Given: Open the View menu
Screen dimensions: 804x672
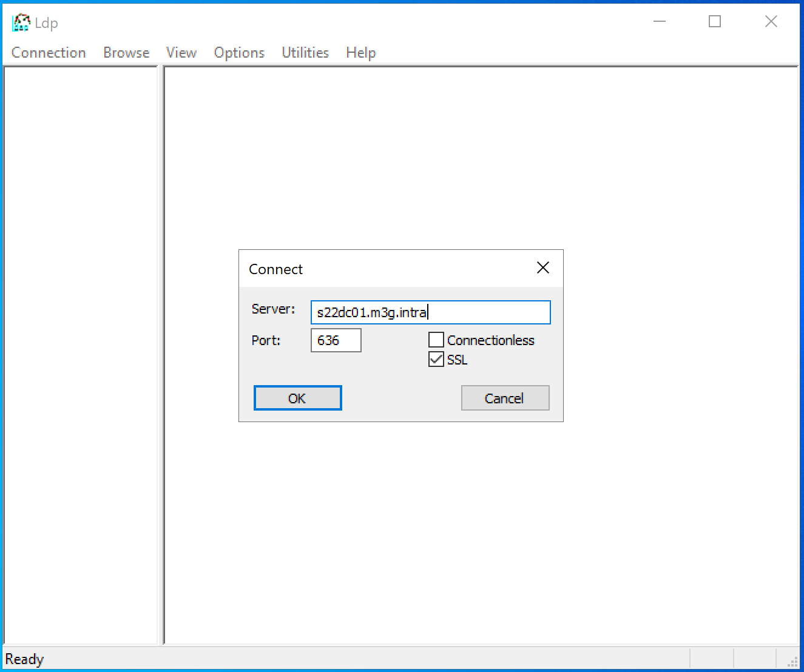Looking at the screenshot, I should point(181,53).
